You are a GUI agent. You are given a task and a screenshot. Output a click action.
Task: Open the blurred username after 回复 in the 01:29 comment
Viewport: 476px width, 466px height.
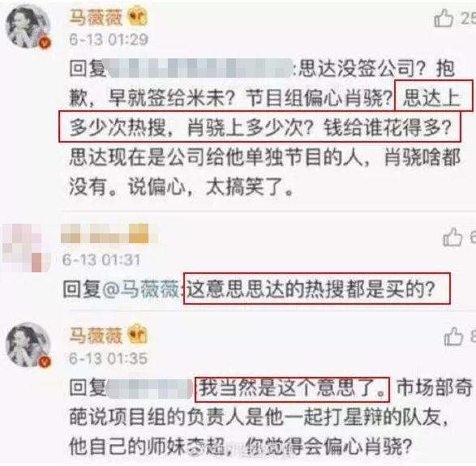pos(200,68)
